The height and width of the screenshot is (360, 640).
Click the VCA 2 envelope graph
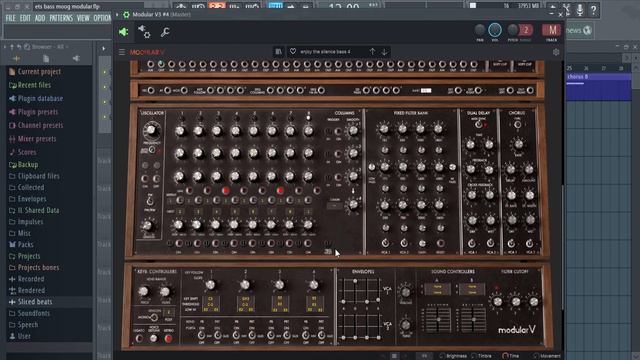(x=360, y=326)
